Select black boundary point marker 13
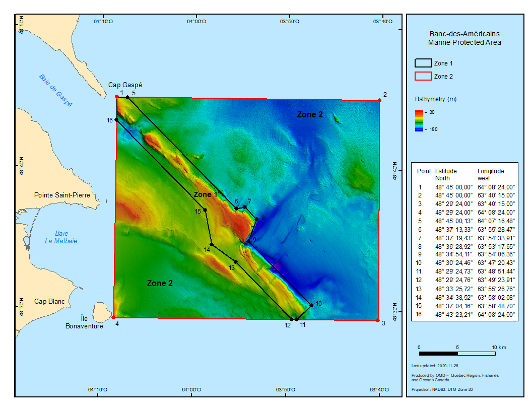Image resolution: width=532 pixels, height=411 pixels. (236, 262)
